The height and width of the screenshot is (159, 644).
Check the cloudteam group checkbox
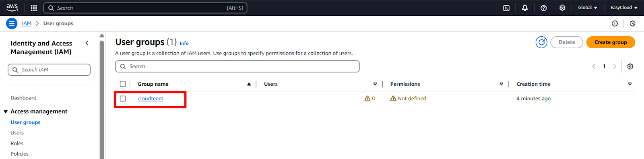click(x=123, y=99)
